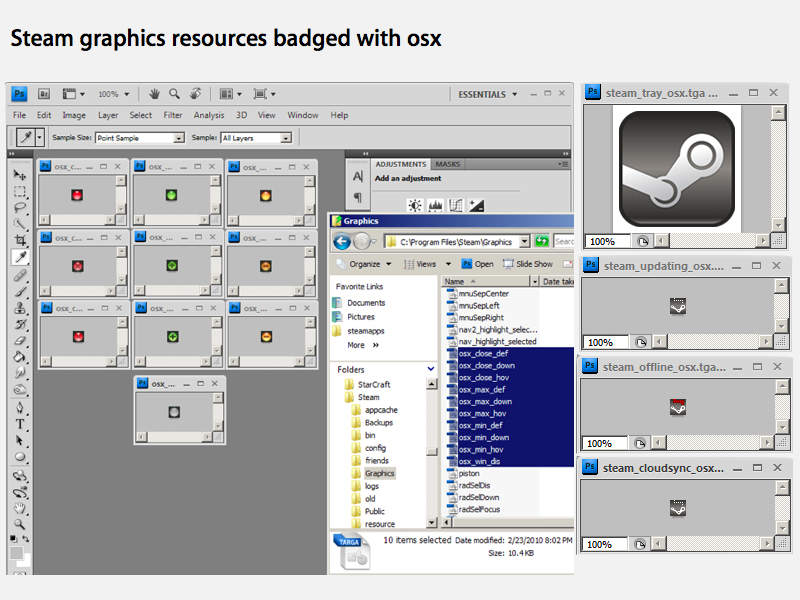Go back in the Graphics explorer window
This screenshot has height=600, width=800.
click(x=342, y=241)
